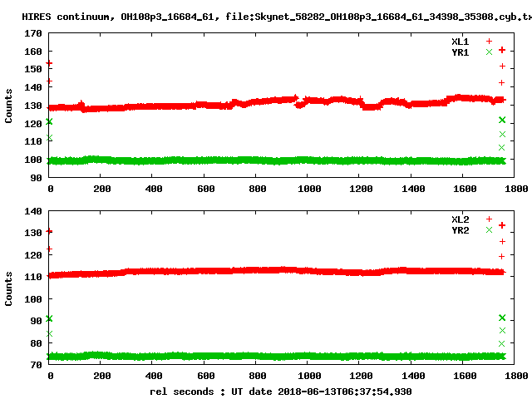Click the XL1 legend label

(460, 42)
